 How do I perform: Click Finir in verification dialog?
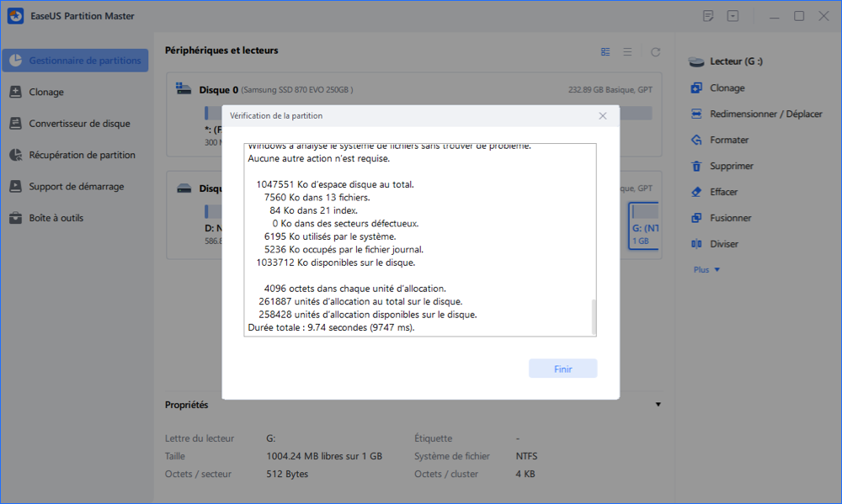[562, 369]
